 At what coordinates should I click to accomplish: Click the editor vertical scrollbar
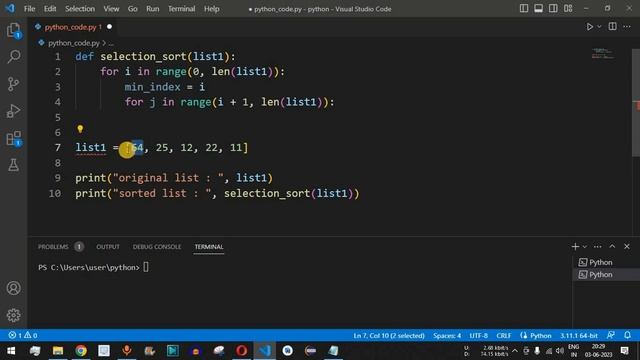tap(636, 102)
